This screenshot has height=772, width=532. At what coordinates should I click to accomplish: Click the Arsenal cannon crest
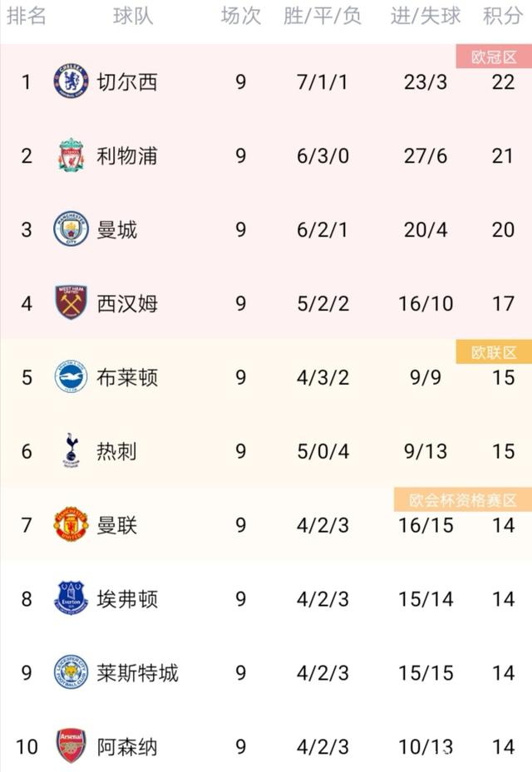[x=71, y=745]
